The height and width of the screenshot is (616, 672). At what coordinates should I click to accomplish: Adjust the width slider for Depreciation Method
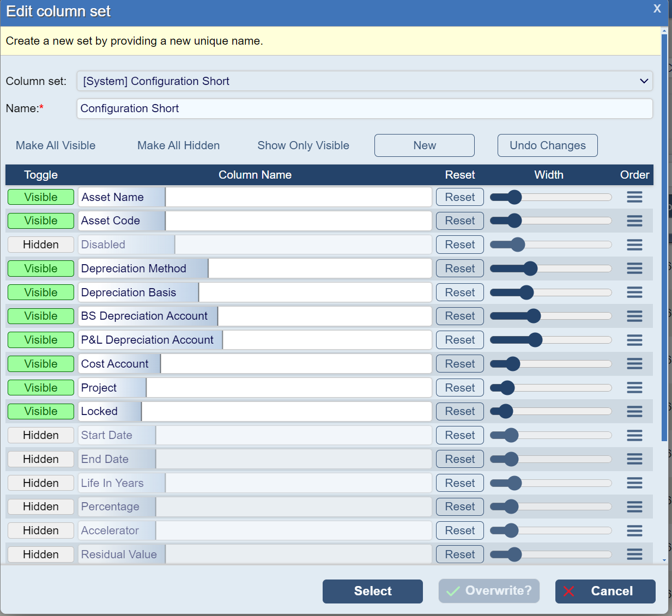pos(531,268)
